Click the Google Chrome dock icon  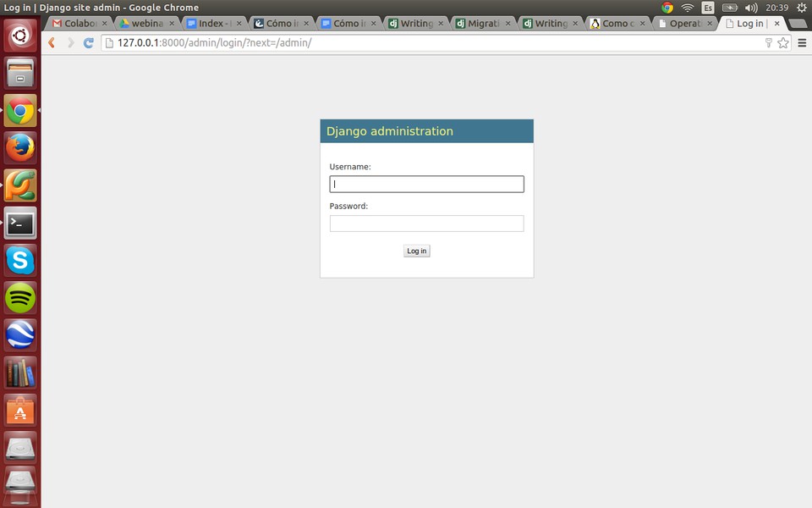click(x=20, y=110)
